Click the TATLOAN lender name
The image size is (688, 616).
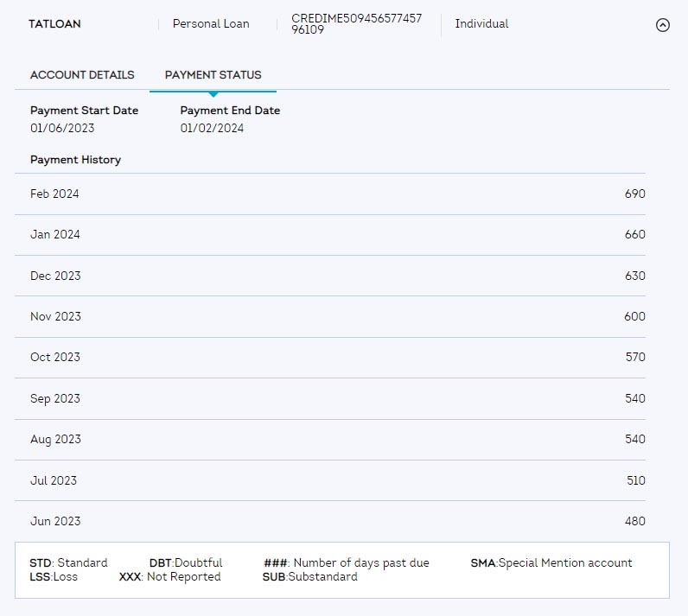[x=54, y=24]
